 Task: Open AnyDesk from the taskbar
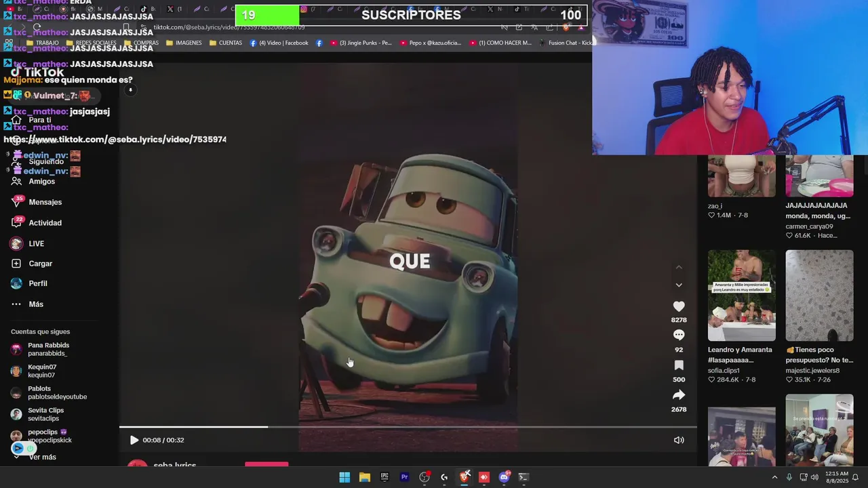coord(484,477)
